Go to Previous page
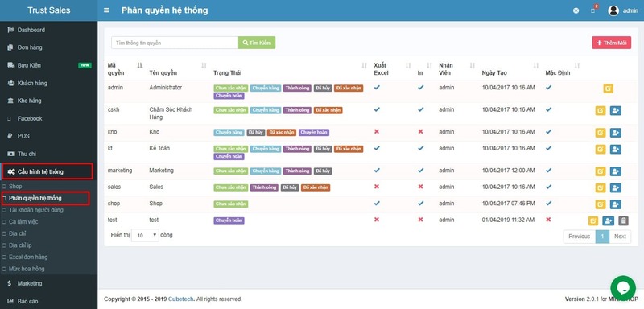The image size is (644, 309). (579, 237)
